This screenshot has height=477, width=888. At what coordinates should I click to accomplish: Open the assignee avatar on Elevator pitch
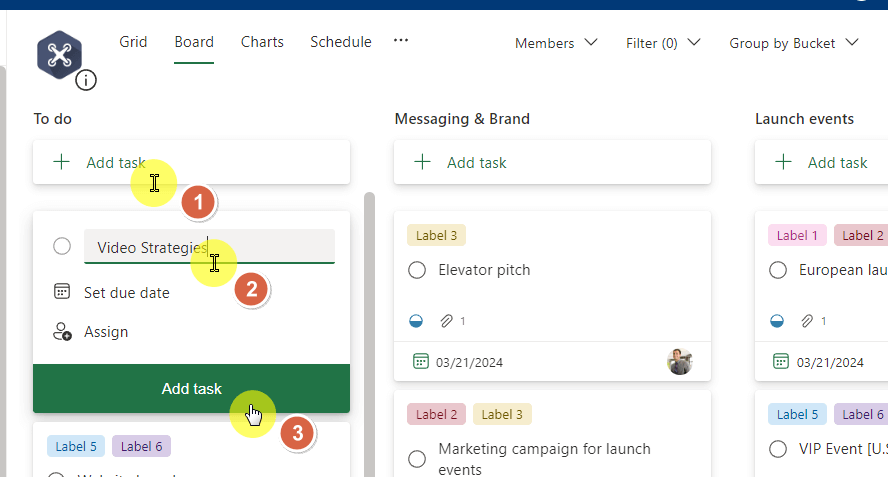[680, 361]
